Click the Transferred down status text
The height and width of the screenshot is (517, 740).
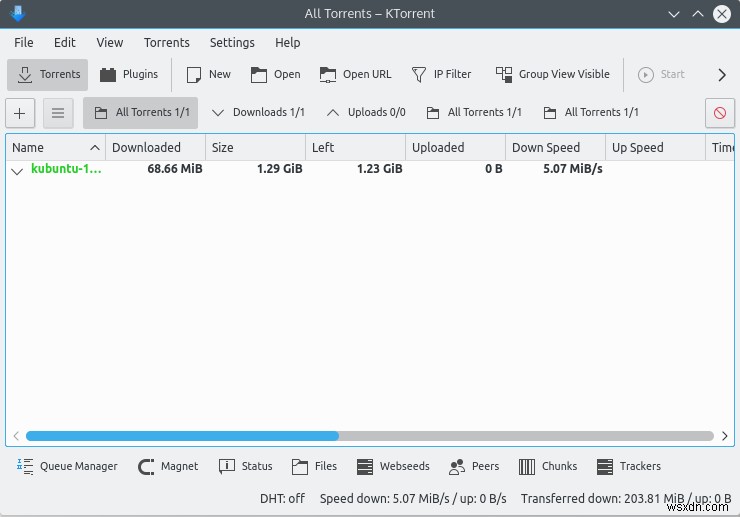tap(626, 499)
